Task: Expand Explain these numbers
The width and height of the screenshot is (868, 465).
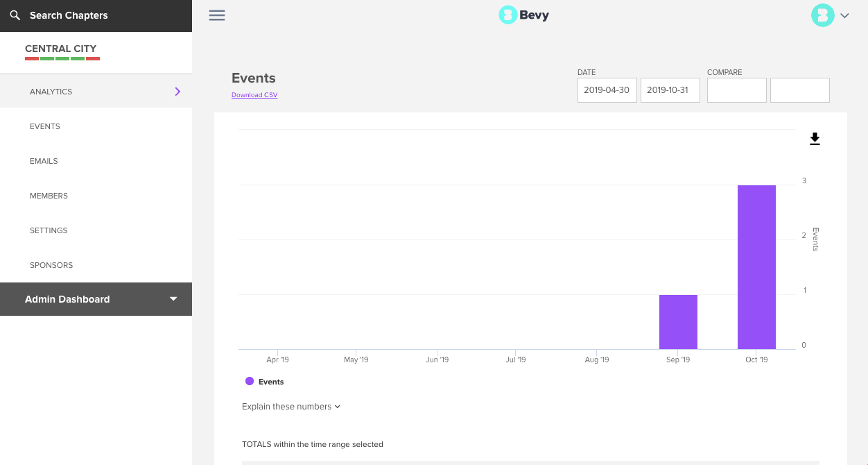Action: [x=291, y=407]
